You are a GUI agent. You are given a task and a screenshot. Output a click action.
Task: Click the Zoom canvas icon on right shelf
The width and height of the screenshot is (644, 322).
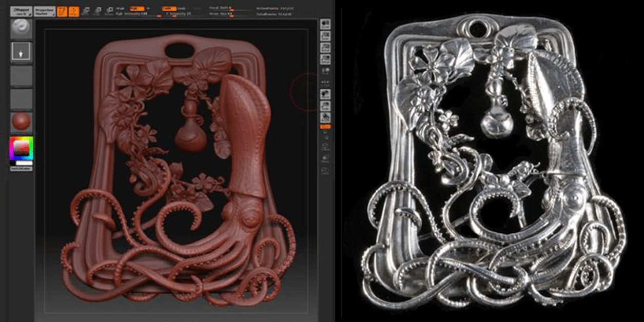325,36
